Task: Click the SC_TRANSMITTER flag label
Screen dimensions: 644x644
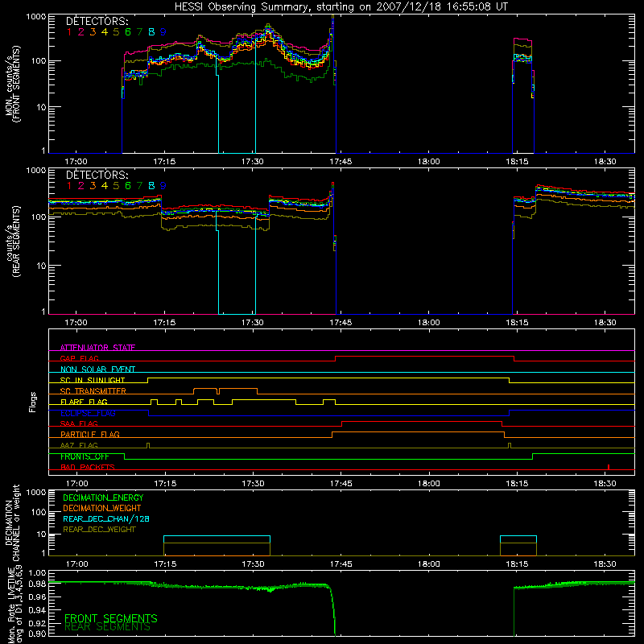Action: 93,391
